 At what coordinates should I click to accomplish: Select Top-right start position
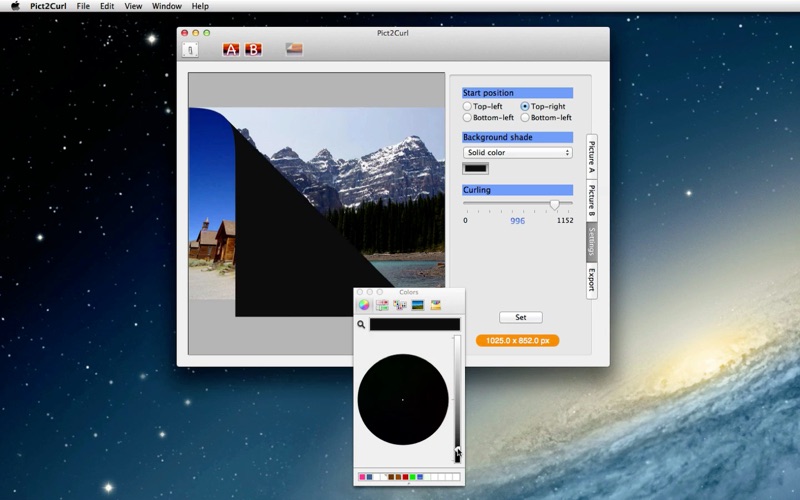pos(524,106)
